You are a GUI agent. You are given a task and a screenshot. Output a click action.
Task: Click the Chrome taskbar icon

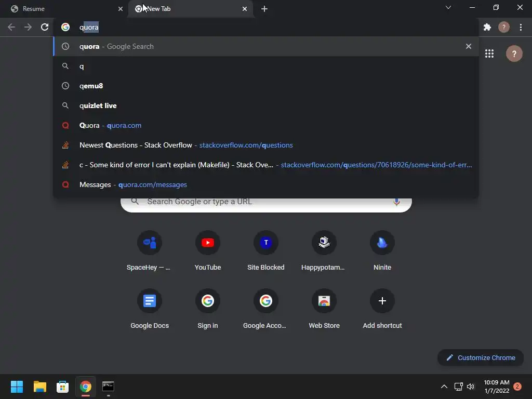86,387
